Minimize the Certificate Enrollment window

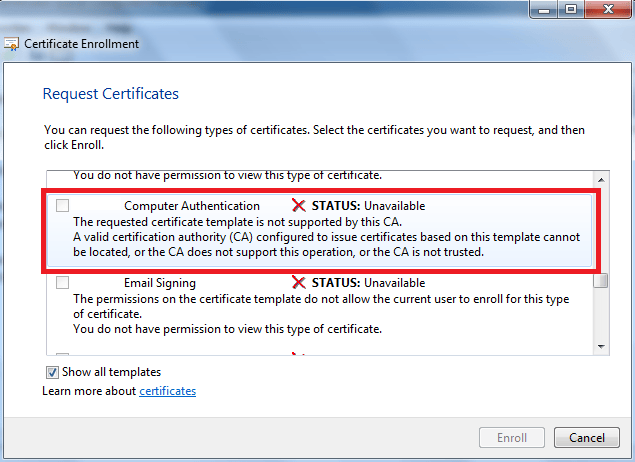(544, 9)
